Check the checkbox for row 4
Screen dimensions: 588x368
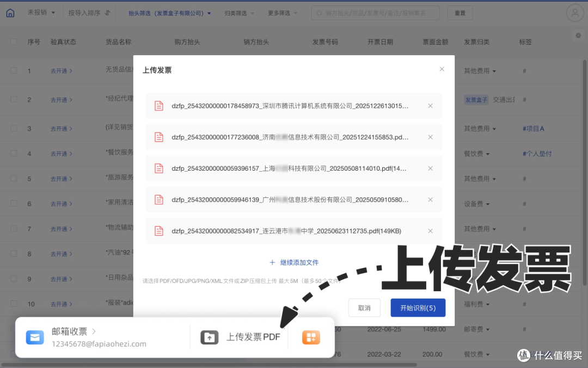[x=14, y=153]
